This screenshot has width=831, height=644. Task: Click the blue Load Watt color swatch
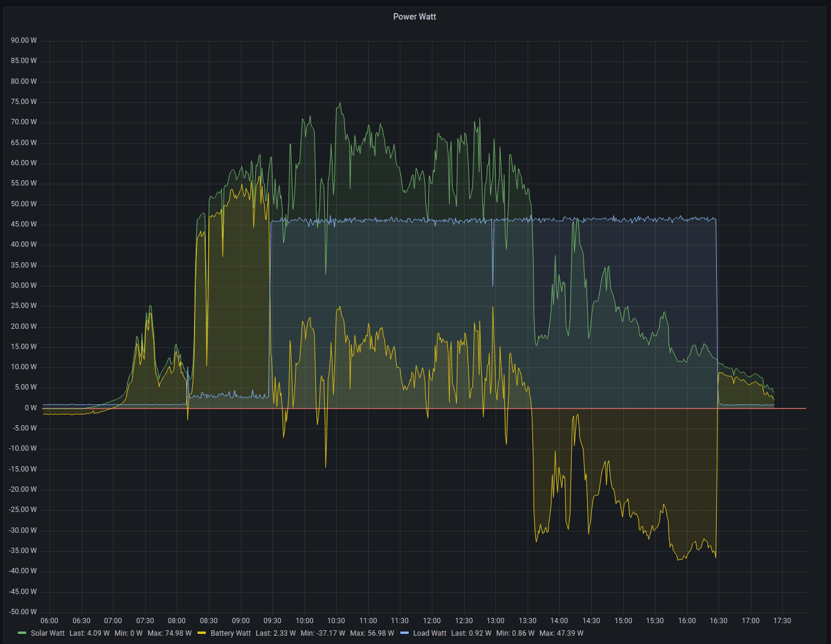click(404, 633)
